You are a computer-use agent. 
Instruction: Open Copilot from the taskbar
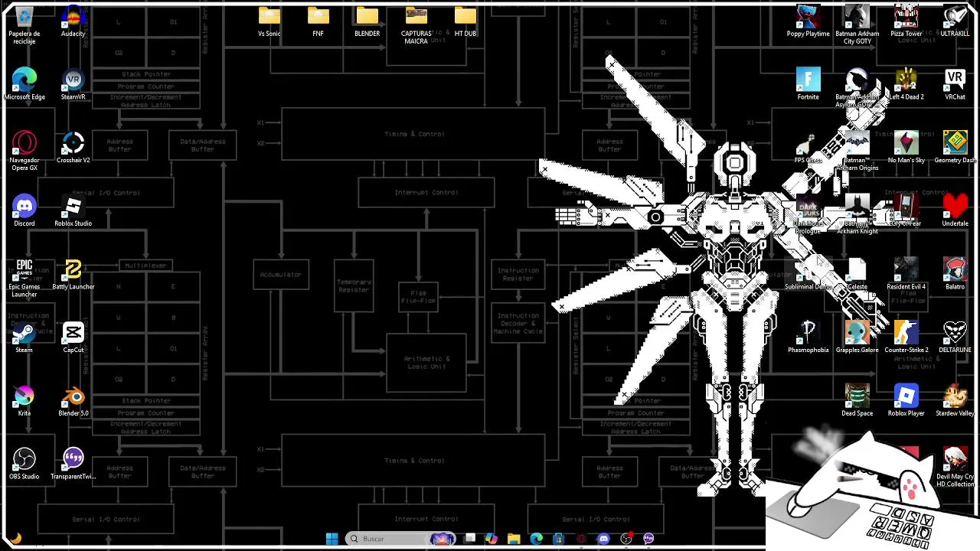pyautogui.click(x=492, y=539)
